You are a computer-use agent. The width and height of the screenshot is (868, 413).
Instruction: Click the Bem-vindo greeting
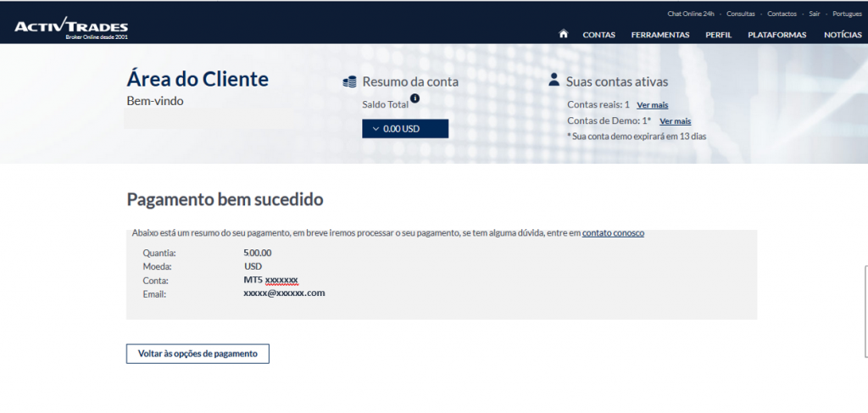[x=155, y=101]
